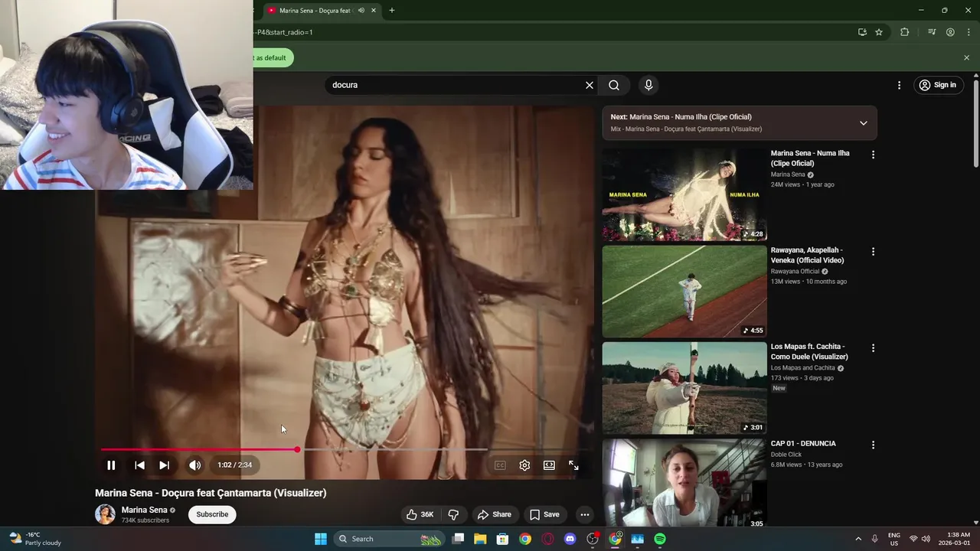Open the Numa Ilha video thumbnail
The width and height of the screenshot is (980, 551).
[684, 194]
